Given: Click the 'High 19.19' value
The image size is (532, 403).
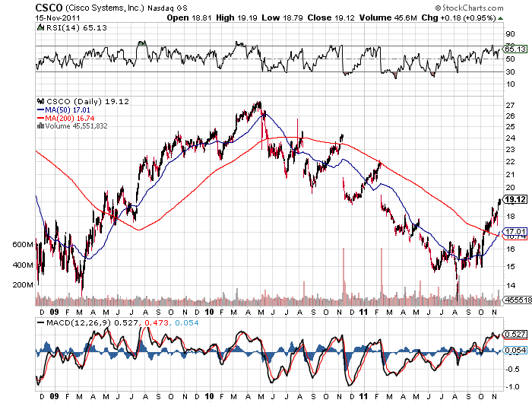Looking at the screenshot, I should click(x=236, y=17).
